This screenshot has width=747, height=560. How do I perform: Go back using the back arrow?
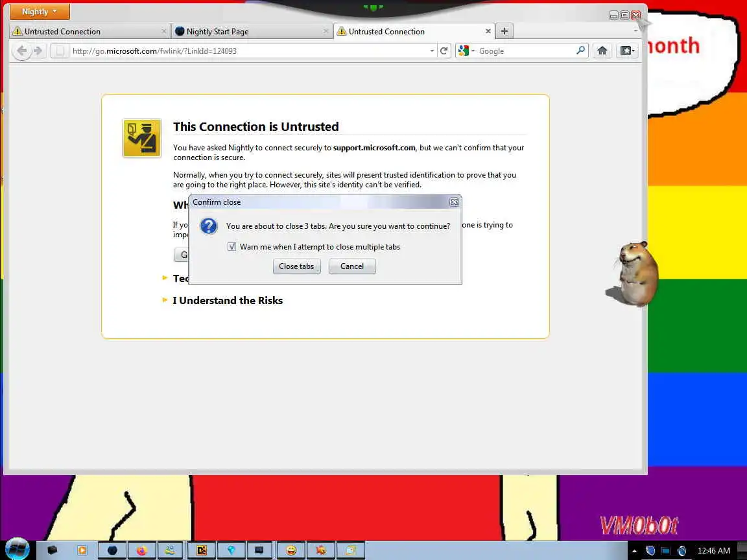(21, 51)
